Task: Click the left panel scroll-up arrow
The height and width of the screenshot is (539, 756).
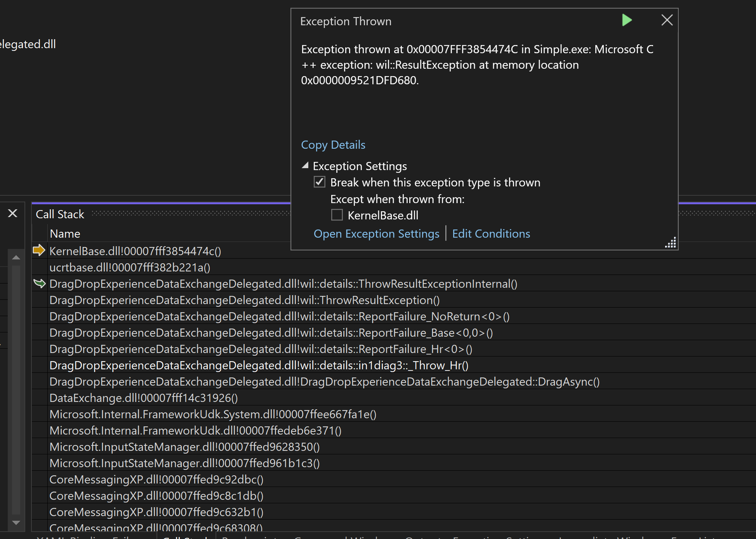Action: click(16, 257)
